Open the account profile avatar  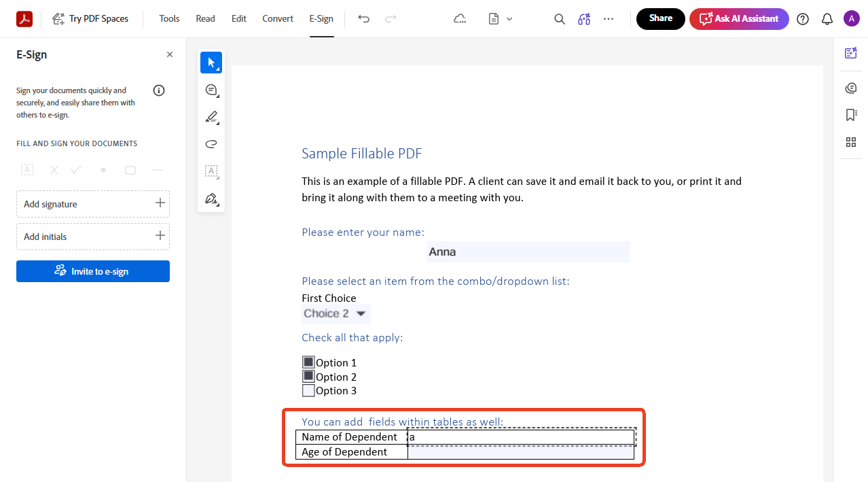[852, 18]
